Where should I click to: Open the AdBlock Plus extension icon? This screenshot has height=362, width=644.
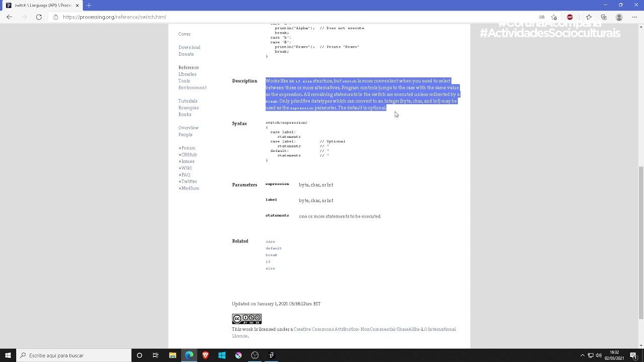[x=570, y=17]
